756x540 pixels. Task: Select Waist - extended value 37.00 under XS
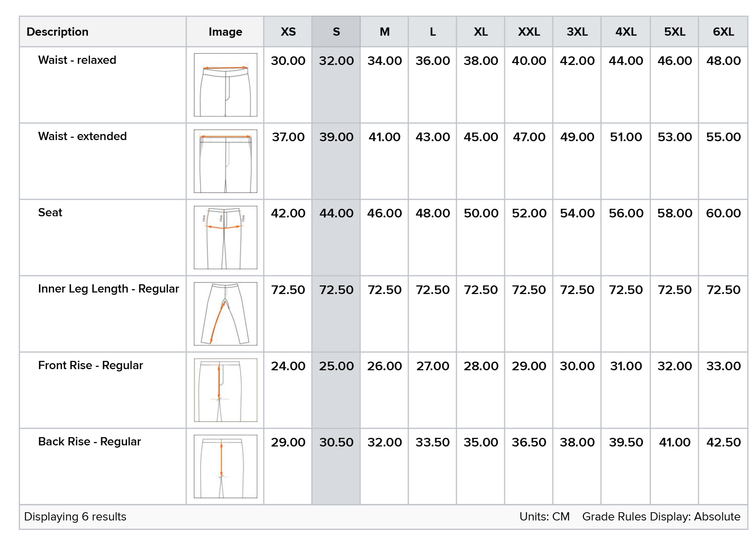click(x=288, y=137)
